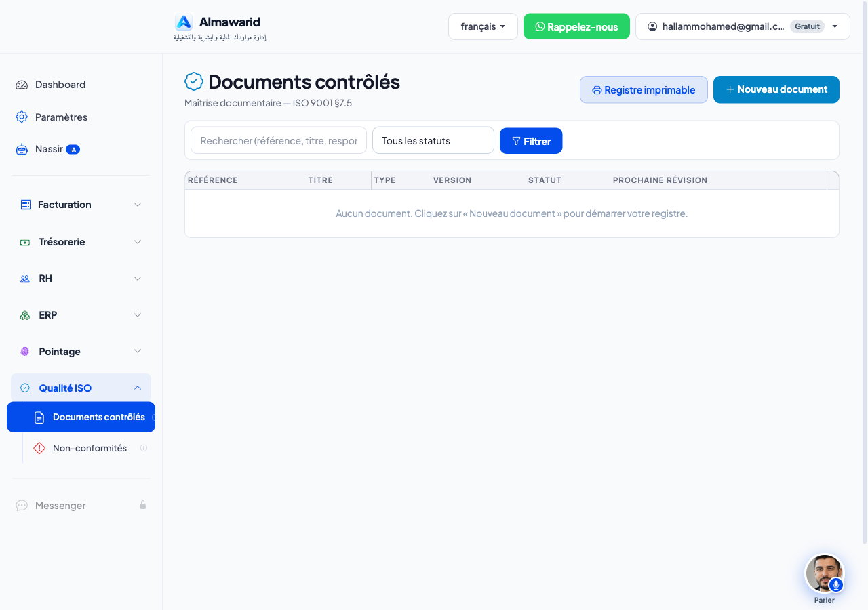Click the IA badge next to Nassir
Screen dimensions: 868x610
73,150
